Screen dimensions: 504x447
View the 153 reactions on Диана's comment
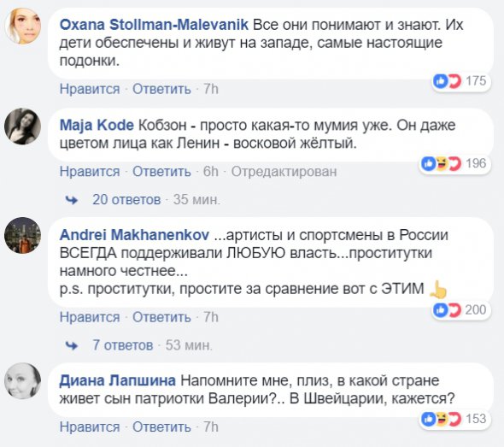(454, 419)
